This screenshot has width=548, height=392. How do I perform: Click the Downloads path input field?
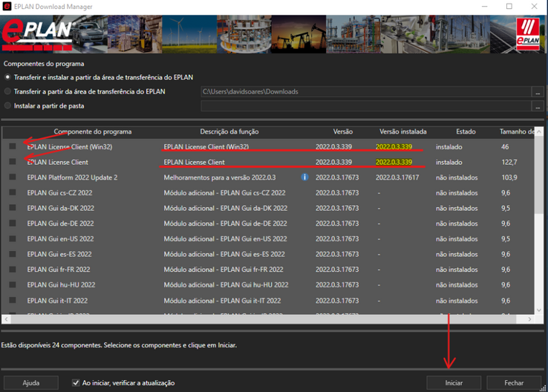pyautogui.click(x=366, y=91)
